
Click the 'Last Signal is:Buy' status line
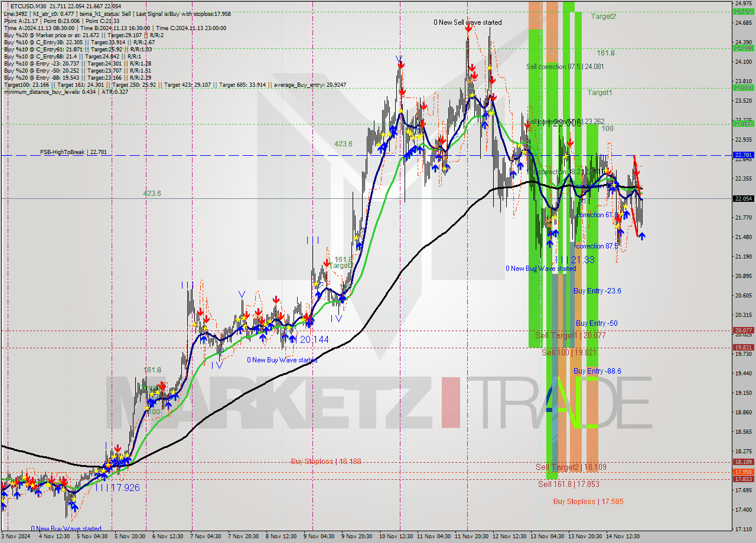point(117,14)
